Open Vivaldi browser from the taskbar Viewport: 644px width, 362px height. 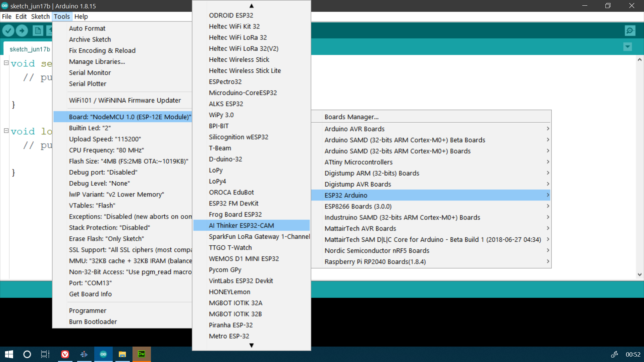(x=65, y=354)
